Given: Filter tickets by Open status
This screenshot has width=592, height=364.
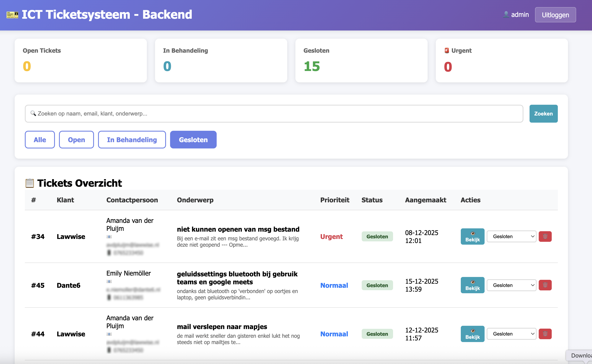Looking at the screenshot, I should click(x=76, y=140).
